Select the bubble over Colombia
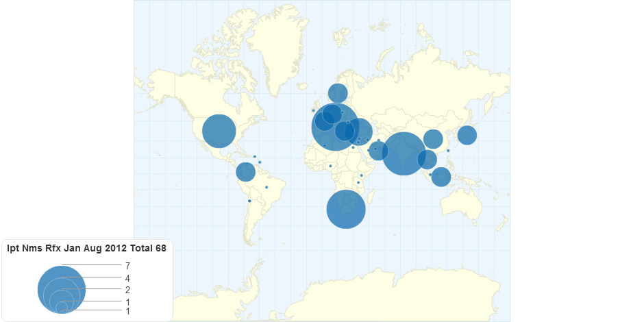The image size is (644, 322). pyautogui.click(x=246, y=172)
